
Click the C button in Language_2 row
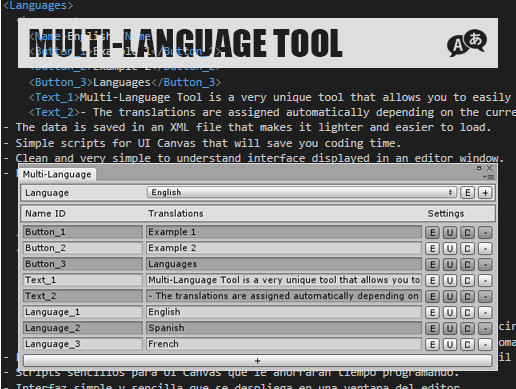pyautogui.click(x=467, y=328)
